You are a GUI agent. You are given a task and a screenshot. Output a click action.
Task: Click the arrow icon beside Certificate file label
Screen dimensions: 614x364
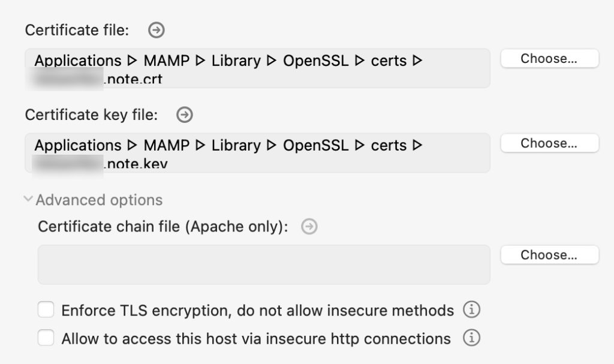(x=156, y=31)
